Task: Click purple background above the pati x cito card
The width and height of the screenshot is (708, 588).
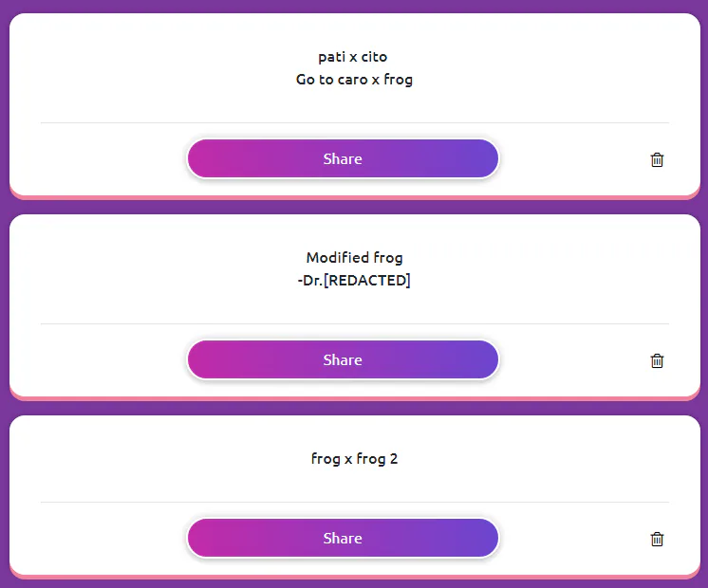Action: [x=354, y=6]
